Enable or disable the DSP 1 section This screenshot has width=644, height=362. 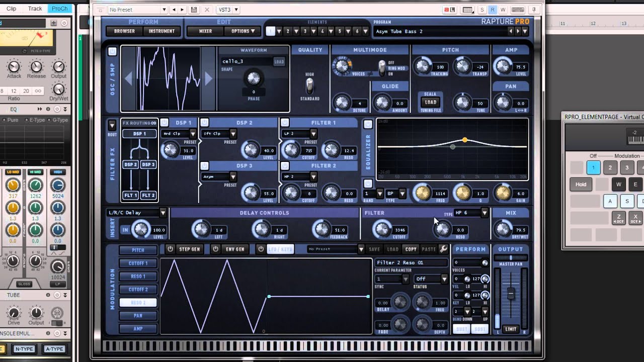165,122
